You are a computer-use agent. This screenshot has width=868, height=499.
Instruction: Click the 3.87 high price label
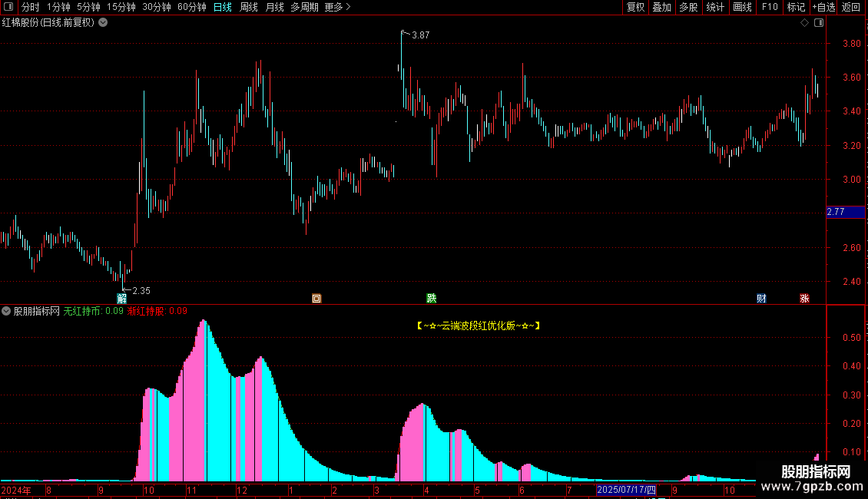(421, 35)
